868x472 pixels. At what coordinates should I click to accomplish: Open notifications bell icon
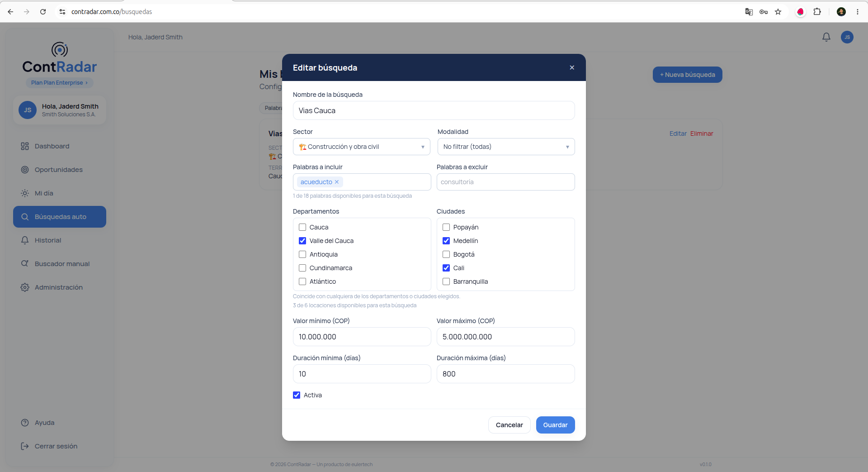tap(826, 37)
